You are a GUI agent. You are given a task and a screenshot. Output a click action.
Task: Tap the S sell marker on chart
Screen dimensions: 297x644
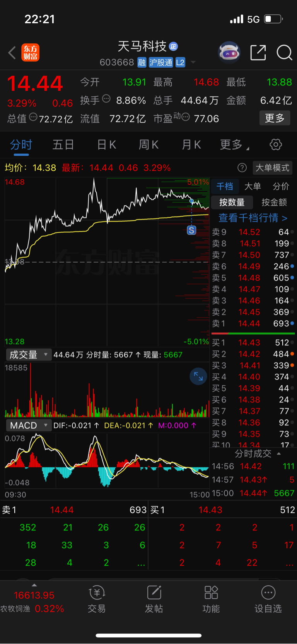191,230
